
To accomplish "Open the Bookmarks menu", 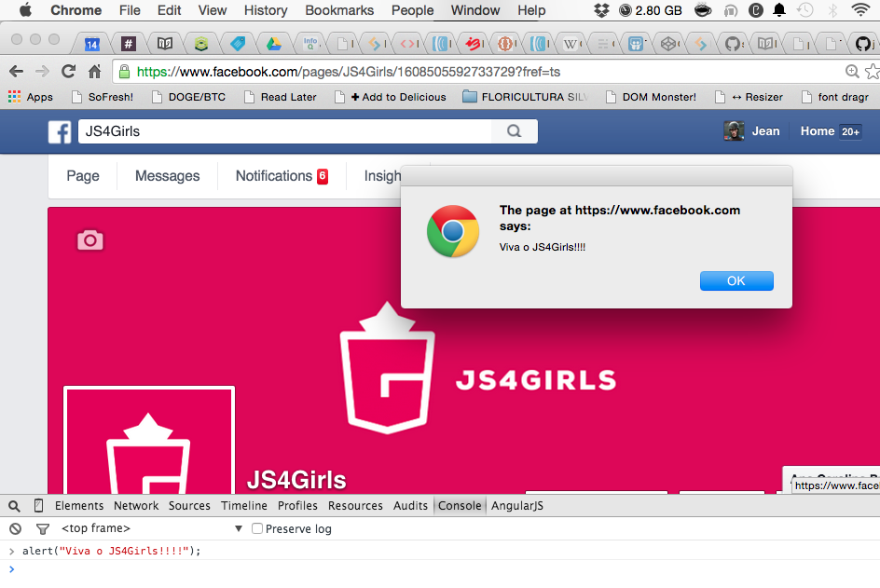I will (x=339, y=10).
